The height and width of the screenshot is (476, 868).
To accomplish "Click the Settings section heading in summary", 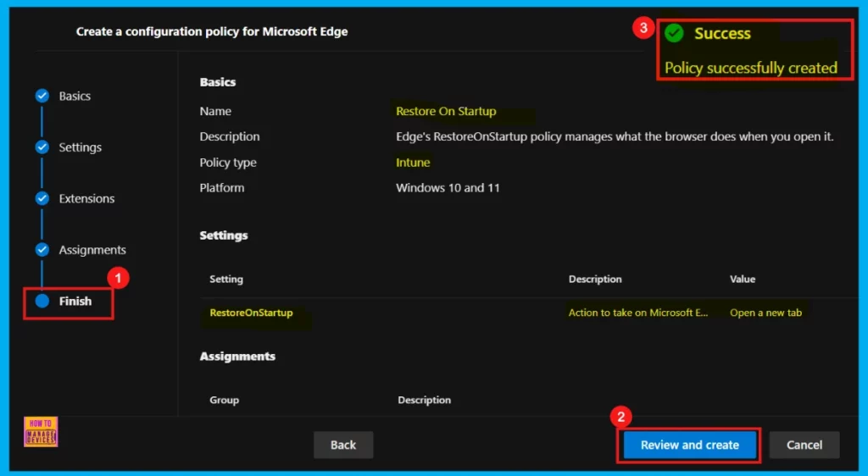I will point(224,235).
